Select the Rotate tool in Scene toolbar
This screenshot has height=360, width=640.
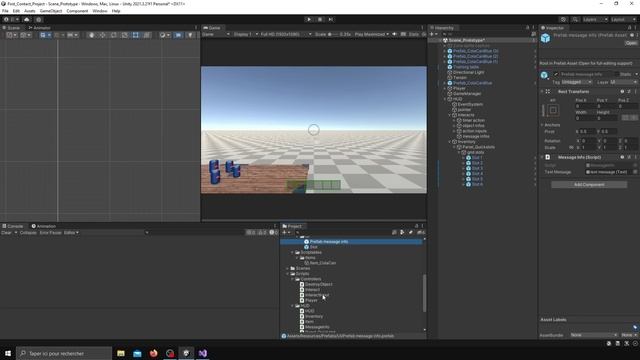(x=113, y=36)
